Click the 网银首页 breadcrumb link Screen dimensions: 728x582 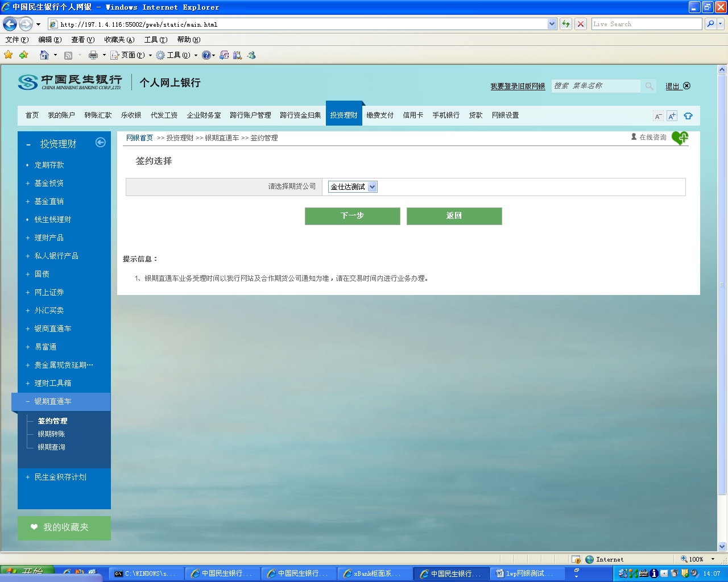pos(140,138)
